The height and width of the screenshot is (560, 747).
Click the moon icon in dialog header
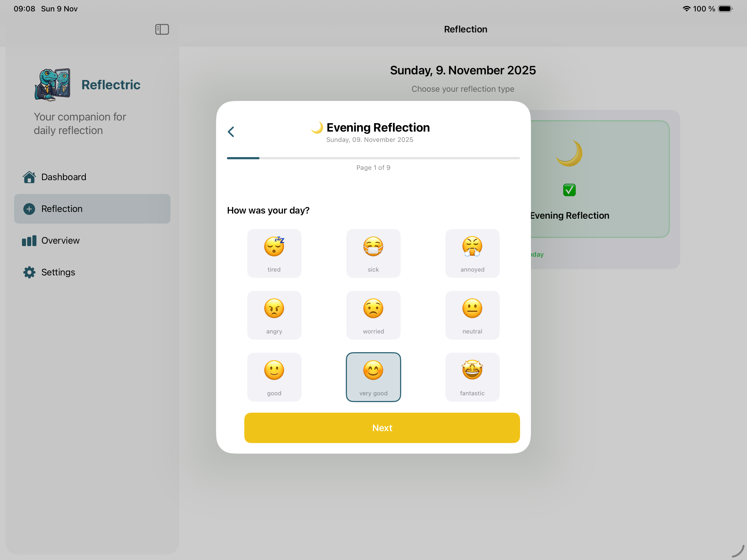pyautogui.click(x=317, y=128)
